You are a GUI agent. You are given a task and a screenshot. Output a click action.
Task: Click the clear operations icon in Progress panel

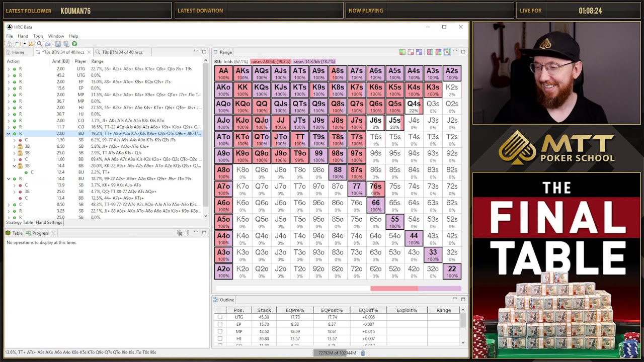pos(180,233)
